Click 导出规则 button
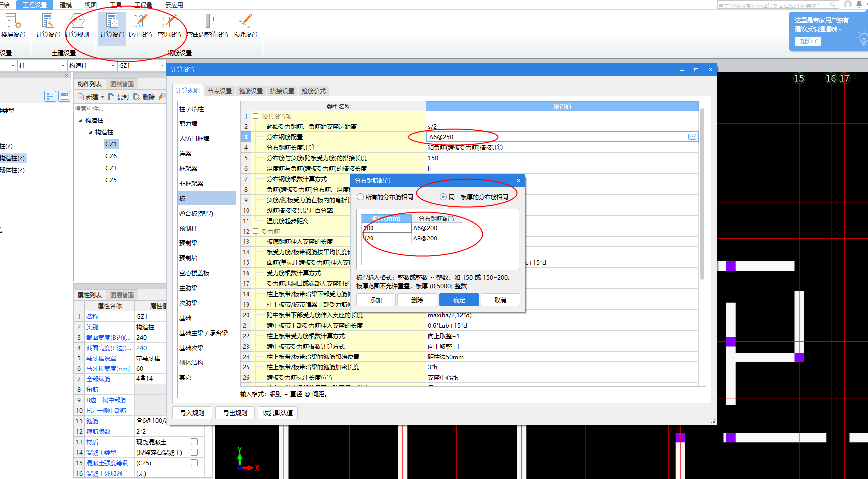868x479 pixels. pyautogui.click(x=235, y=413)
